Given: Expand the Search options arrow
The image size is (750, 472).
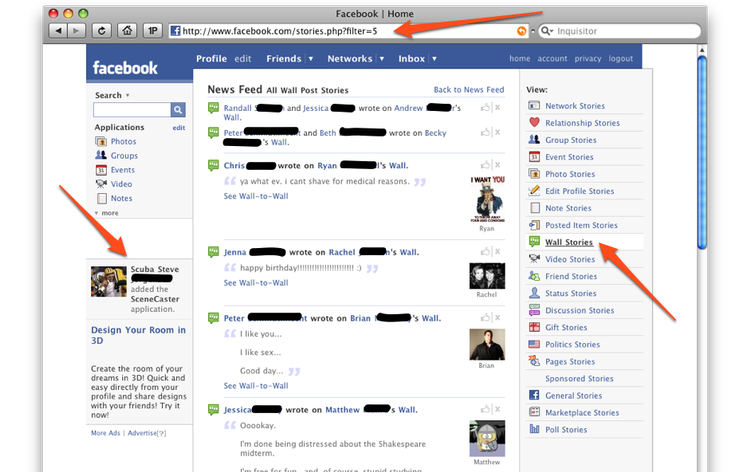Looking at the screenshot, I should (x=127, y=95).
